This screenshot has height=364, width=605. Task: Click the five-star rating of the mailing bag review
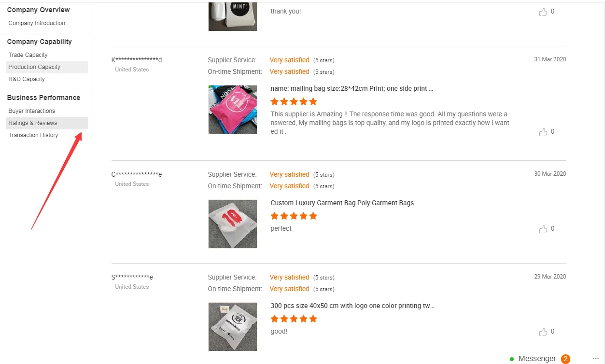(294, 101)
